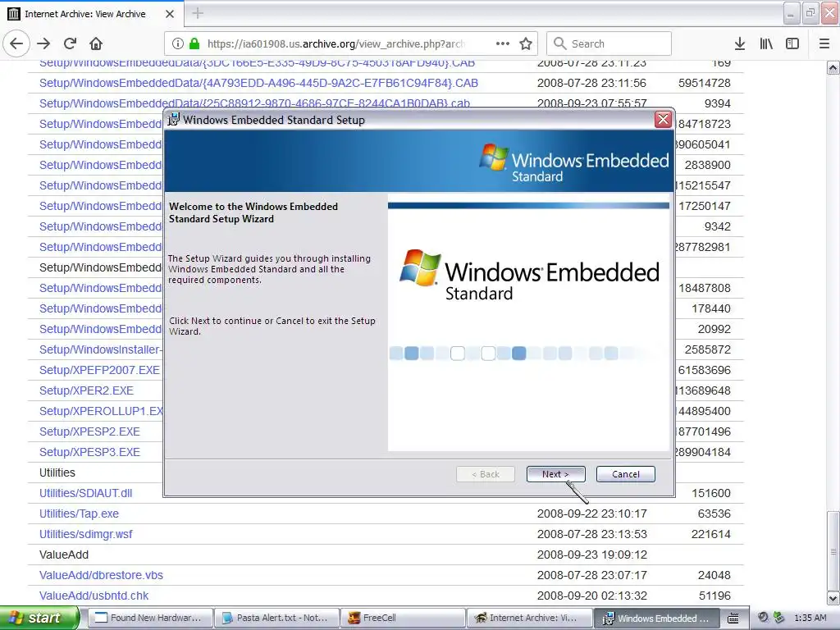Switch to Found New Hardware taskbar item
This screenshot has width=840, height=630.
point(149,618)
